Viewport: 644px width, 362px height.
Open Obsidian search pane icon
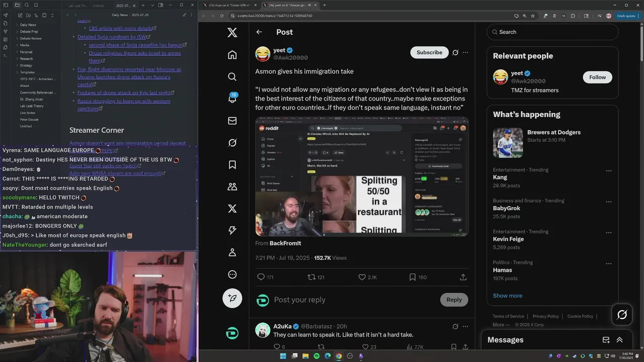click(26, 5)
